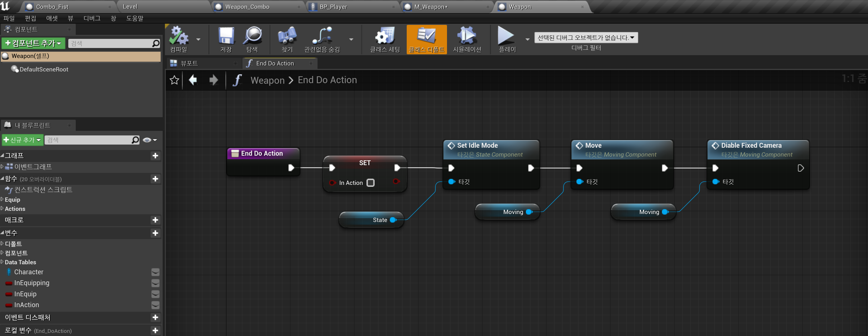Click the search magnifier in My Blueprint panel
Screen dimensions: 868x336
(x=135, y=140)
